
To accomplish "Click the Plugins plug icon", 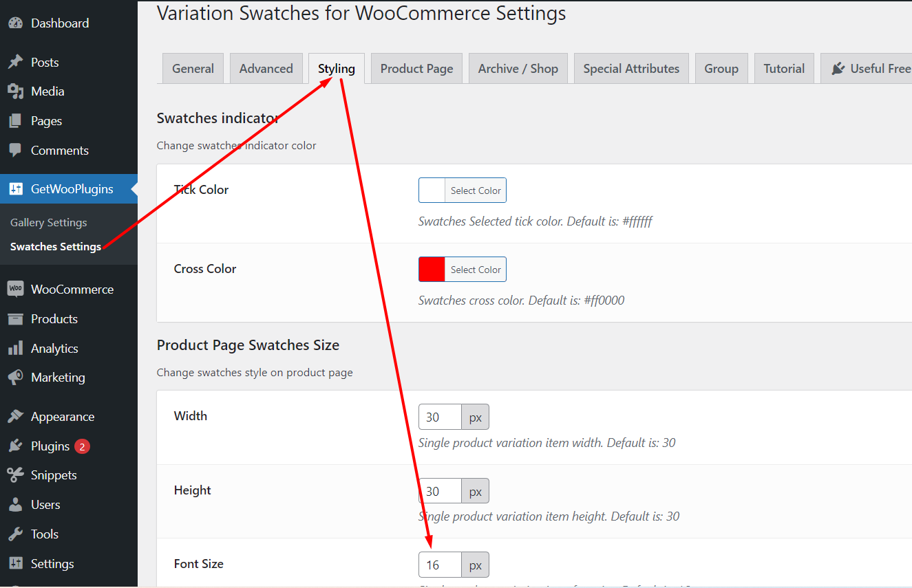I will click(x=15, y=446).
